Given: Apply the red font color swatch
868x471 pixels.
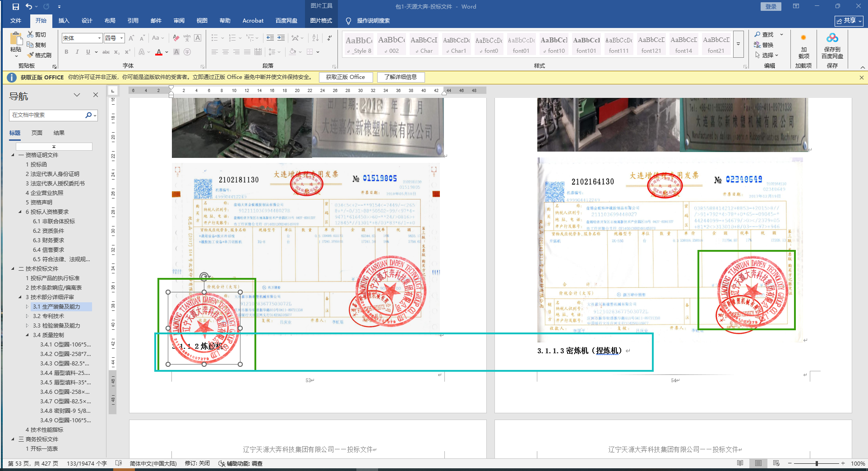Looking at the screenshot, I should click(159, 52).
